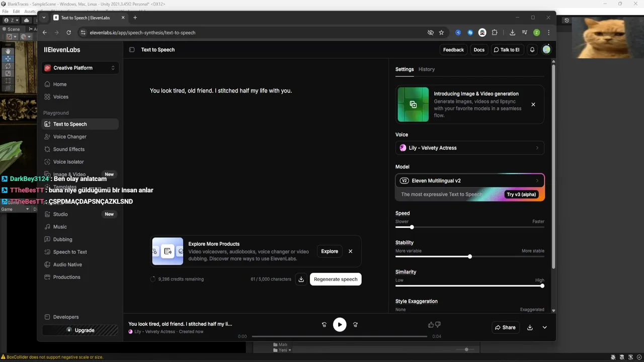
Task: Open the Docs link
Action: coord(479,50)
